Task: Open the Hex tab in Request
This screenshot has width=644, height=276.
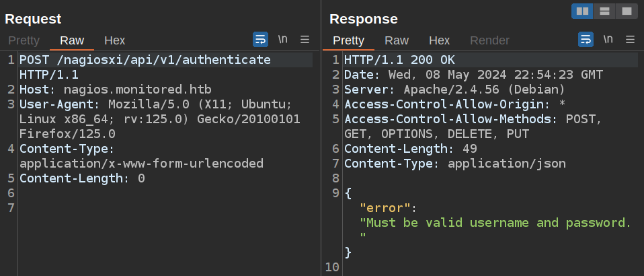Action: pos(114,40)
